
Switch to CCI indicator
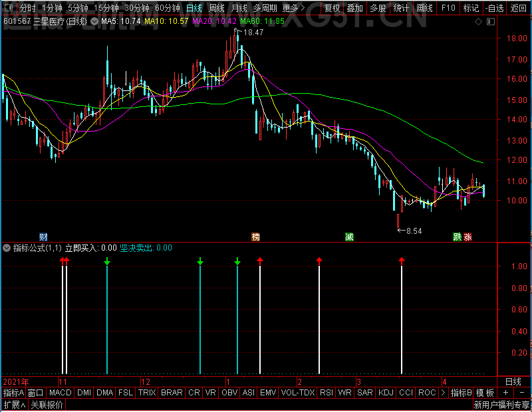[406, 393]
